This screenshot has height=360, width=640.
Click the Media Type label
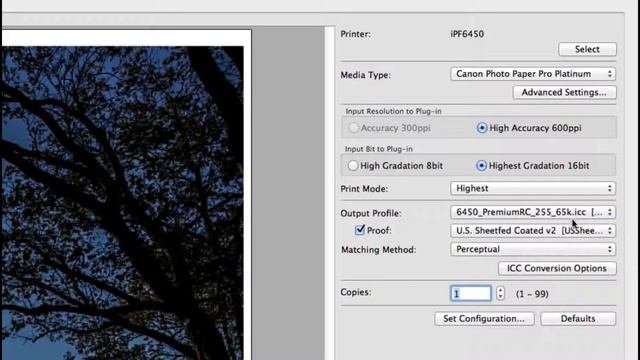tap(366, 75)
